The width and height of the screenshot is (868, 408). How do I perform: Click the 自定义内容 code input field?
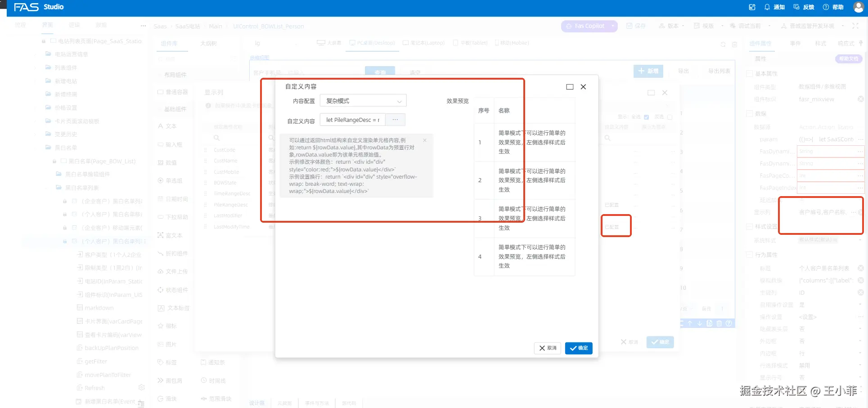click(x=353, y=120)
